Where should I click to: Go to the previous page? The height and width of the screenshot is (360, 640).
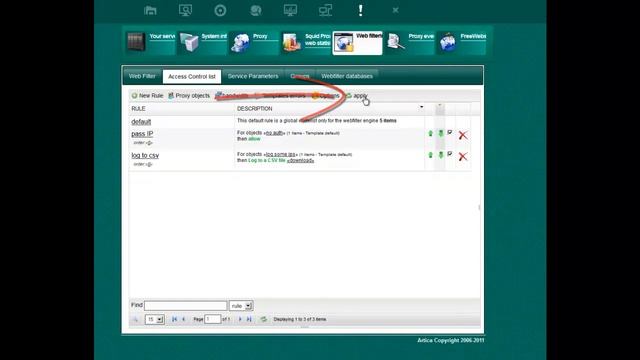183,319
